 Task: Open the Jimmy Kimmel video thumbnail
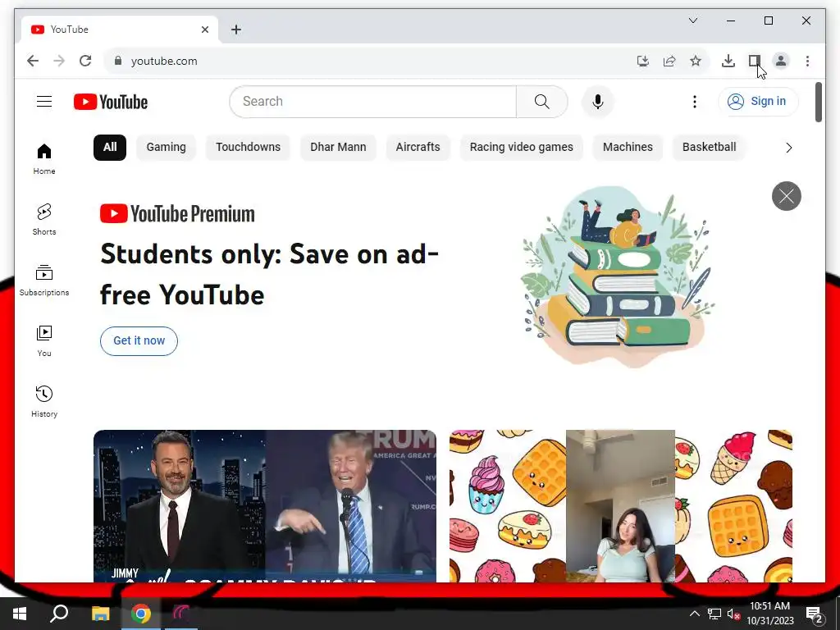[265, 505]
